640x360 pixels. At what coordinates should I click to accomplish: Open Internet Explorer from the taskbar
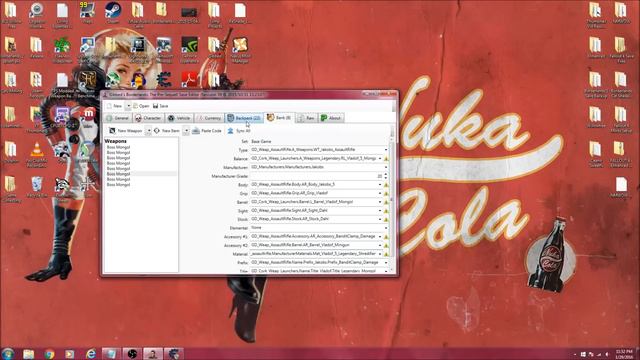click(91, 354)
